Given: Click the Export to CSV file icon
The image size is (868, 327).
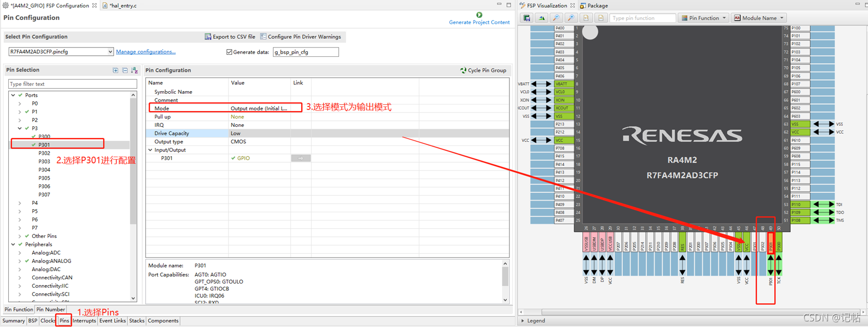Looking at the screenshot, I should (208, 36).
